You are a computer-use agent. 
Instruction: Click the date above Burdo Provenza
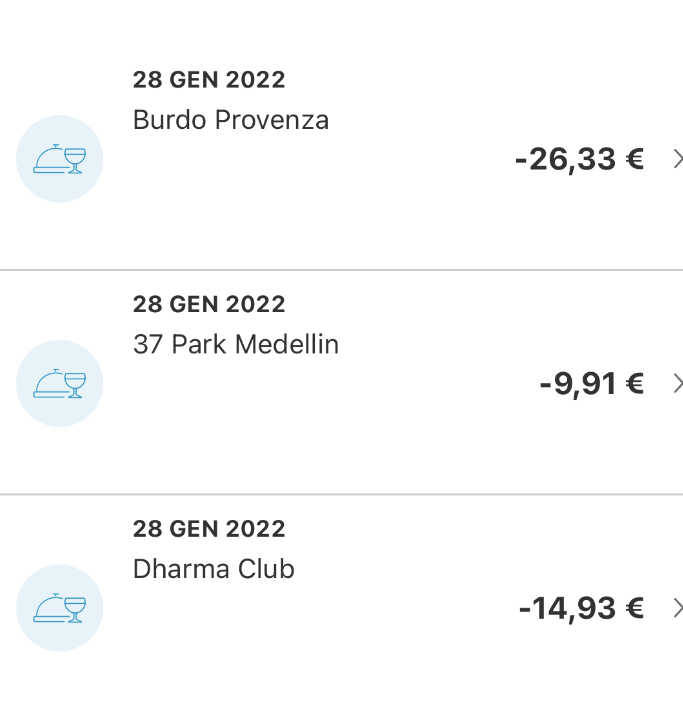(x=209, y=80)
